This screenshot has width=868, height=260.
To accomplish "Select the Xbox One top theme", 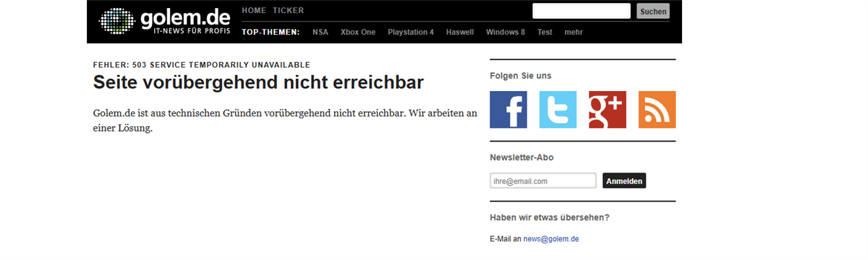I will (x=358, y=32).
